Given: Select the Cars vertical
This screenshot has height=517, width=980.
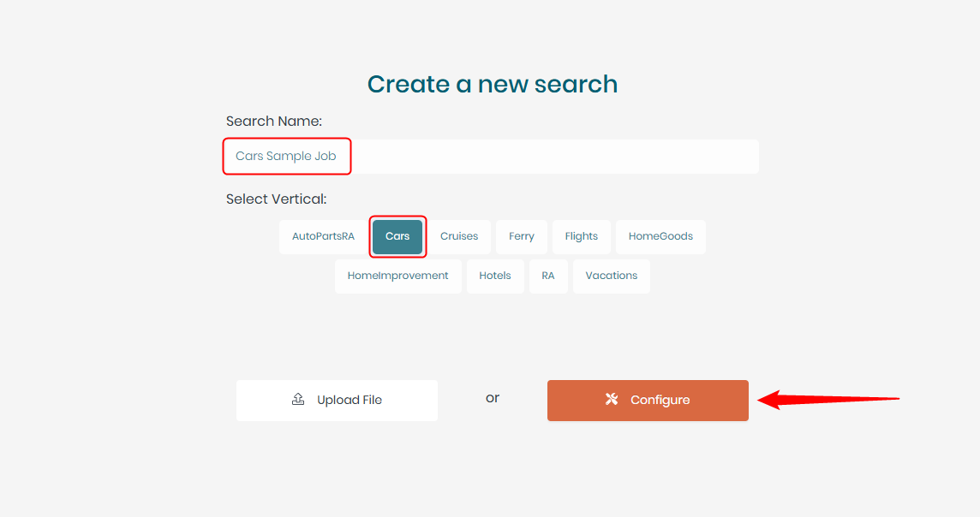Looking at the screenshot, I should (397, 236).
